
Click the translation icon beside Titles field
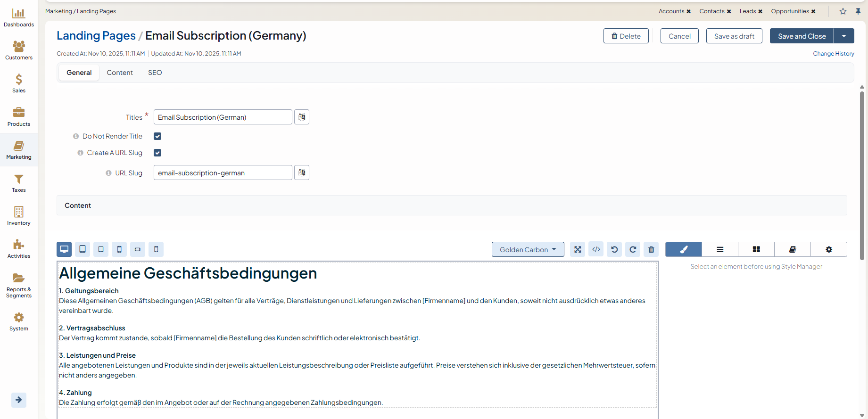click(x=302, y=117)
